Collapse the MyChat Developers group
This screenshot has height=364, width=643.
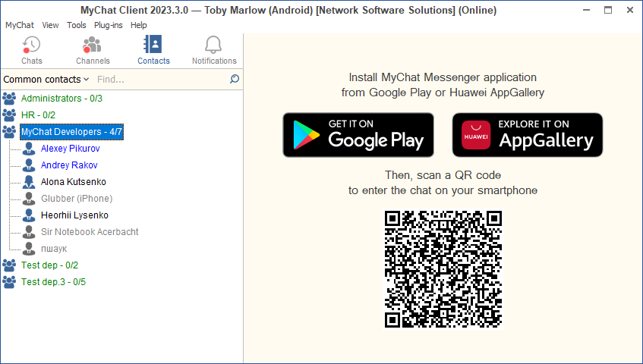pyautogui.click(x=71, y=132)
